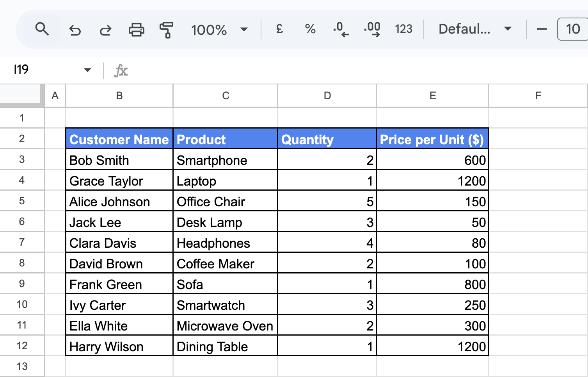
Task: Click the Price per Unit ($) cell
Action: click(433, 139)
